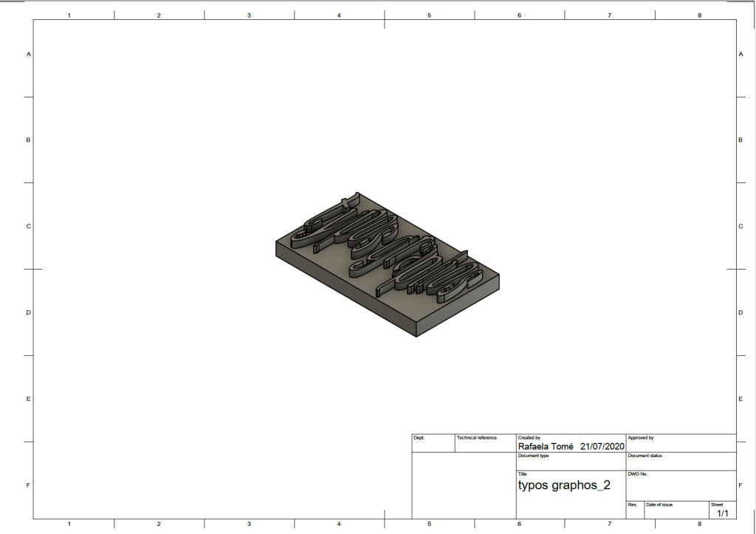
Task: Click zone label 'C' on right border
Action: 740,226
